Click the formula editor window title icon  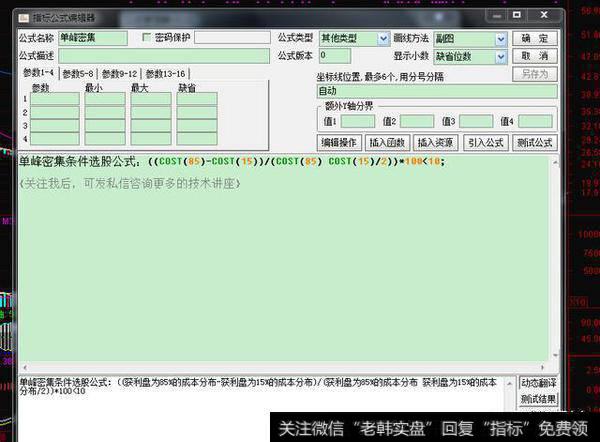tap(24, 18)
